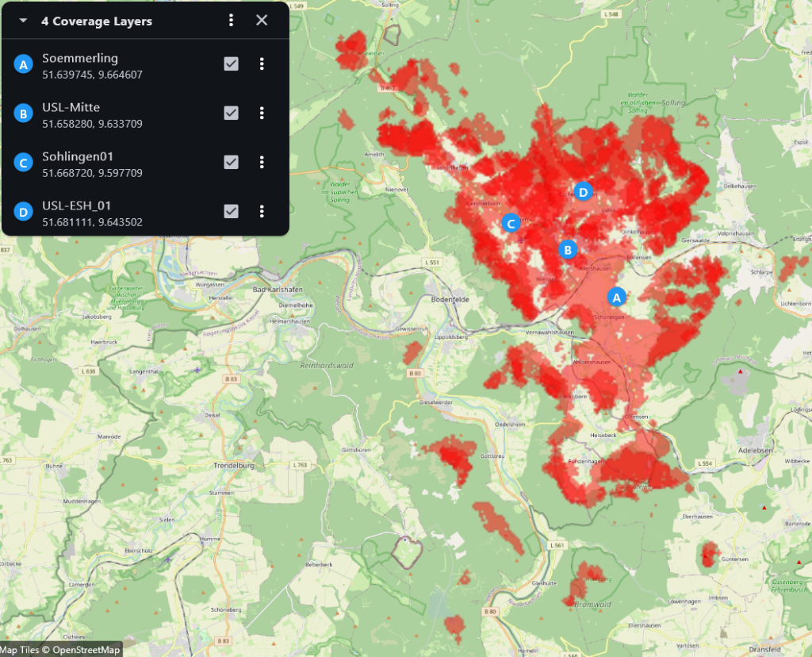Collapse the 4 Coverage Layers panel
This screenshot has width=812, height=657.
23,21
